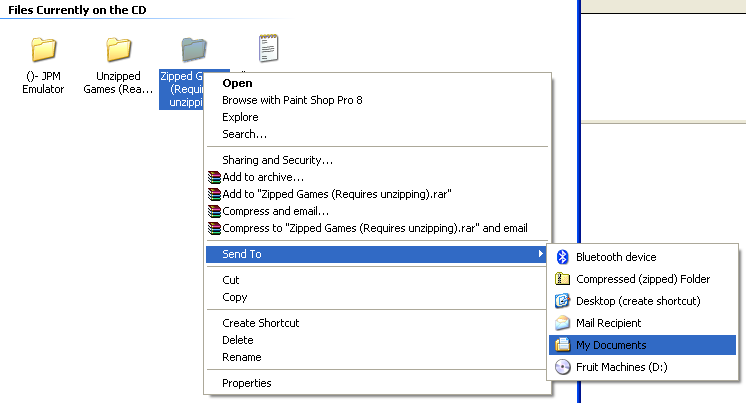746x403 pixels.
Task: Open Properties from the context menu
Action: 246,383
